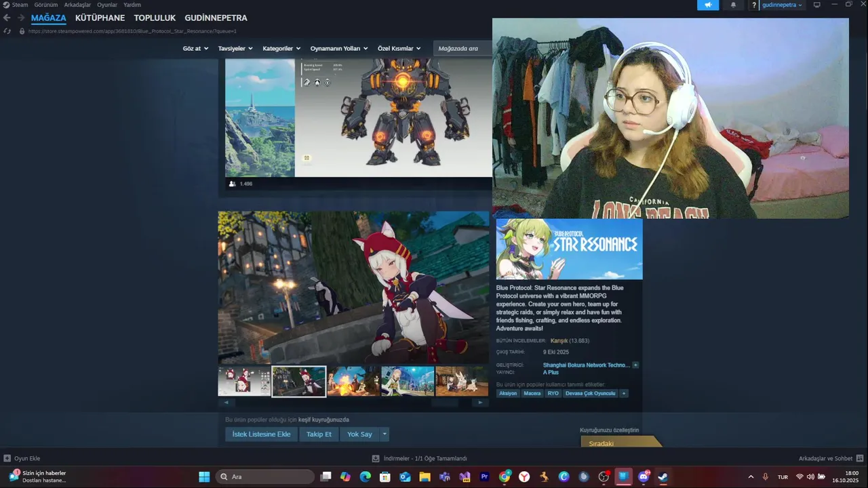This screenshot has width=868, height=488.
Task: Open the Yardım menu
Action: tap(132, 5)
